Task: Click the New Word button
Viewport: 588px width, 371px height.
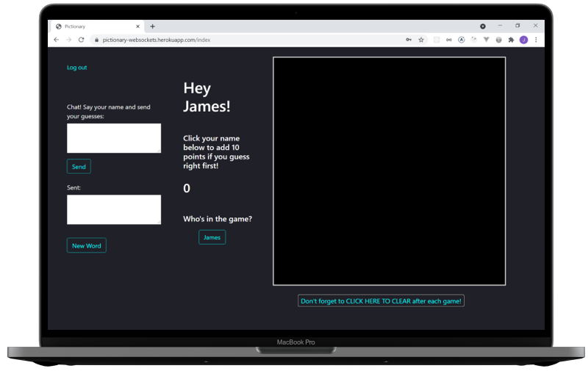Action: point(87,245)
